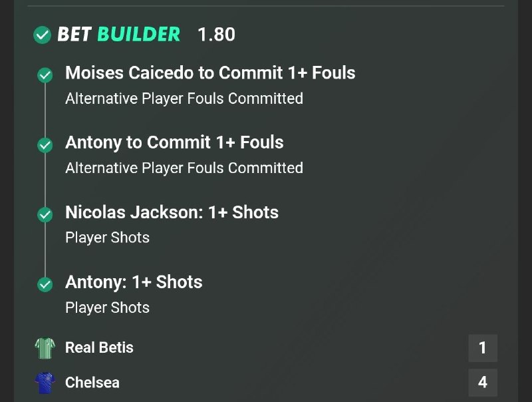Click Player Shots label under Nicolas Jackson
The height and width of the screenshot is (402, 532).
[107, 238]
